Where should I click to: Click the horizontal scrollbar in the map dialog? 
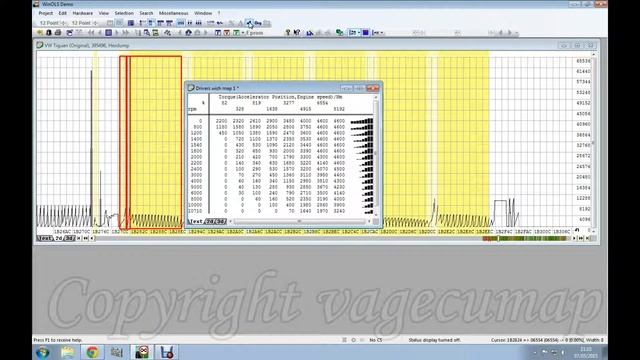click(x=299, y=221)
